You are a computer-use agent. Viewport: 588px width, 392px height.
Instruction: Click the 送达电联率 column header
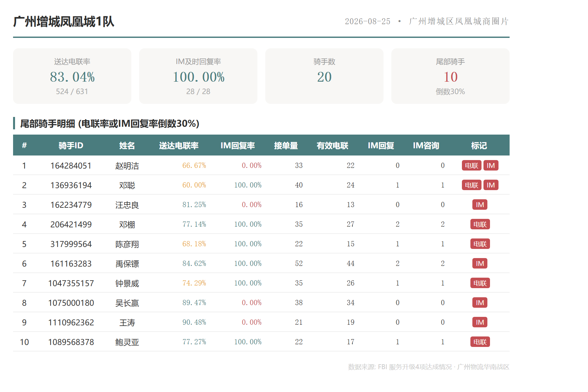click(x=179, y=145)
